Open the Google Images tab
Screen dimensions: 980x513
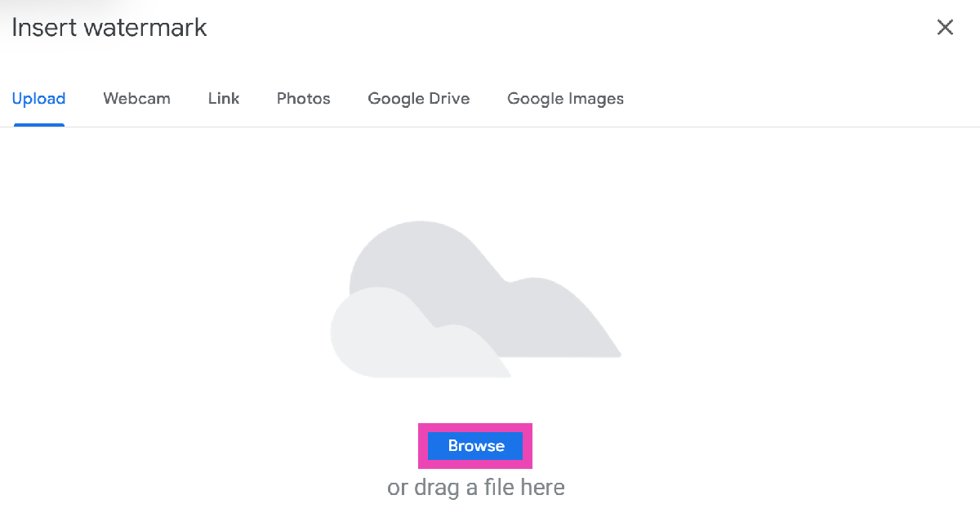point(565,99)
